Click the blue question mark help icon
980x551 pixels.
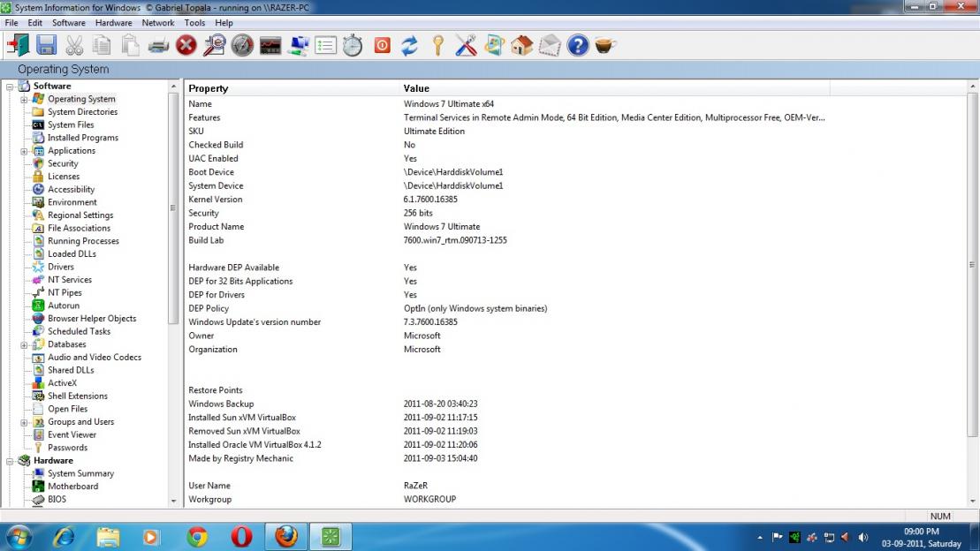(x=578, y=46)
